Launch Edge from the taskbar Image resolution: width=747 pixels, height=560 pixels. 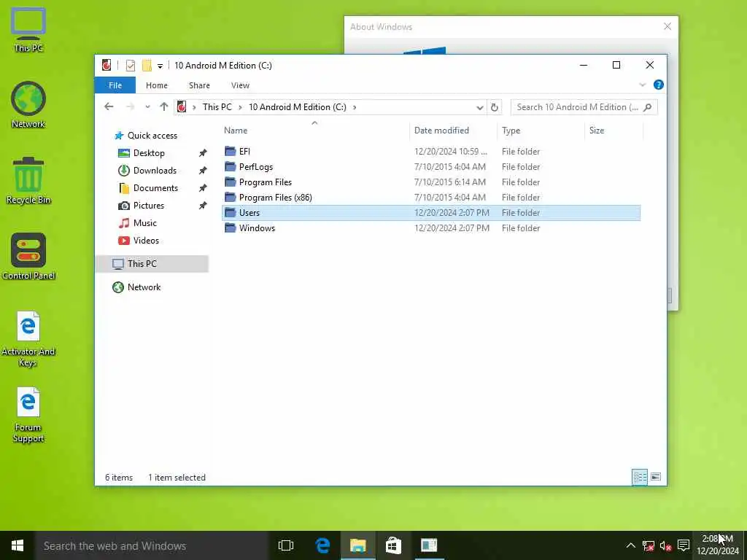(x=322, y=545)
